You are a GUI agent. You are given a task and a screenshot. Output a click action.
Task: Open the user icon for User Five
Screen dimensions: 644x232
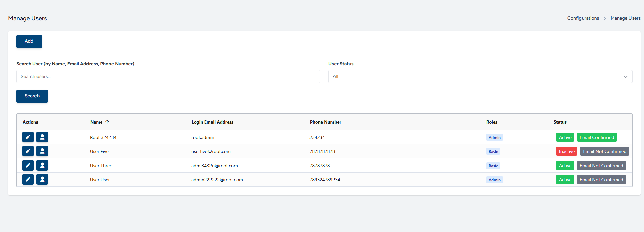[x=42, y=151]
